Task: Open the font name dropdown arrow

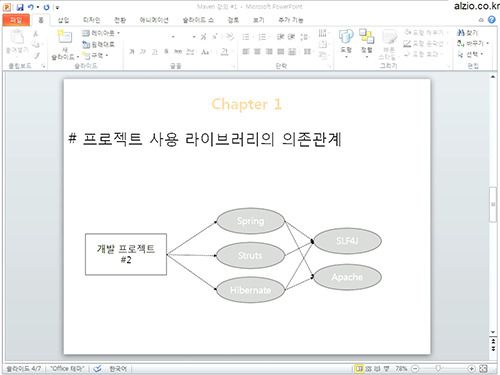Action: point(173,37)
